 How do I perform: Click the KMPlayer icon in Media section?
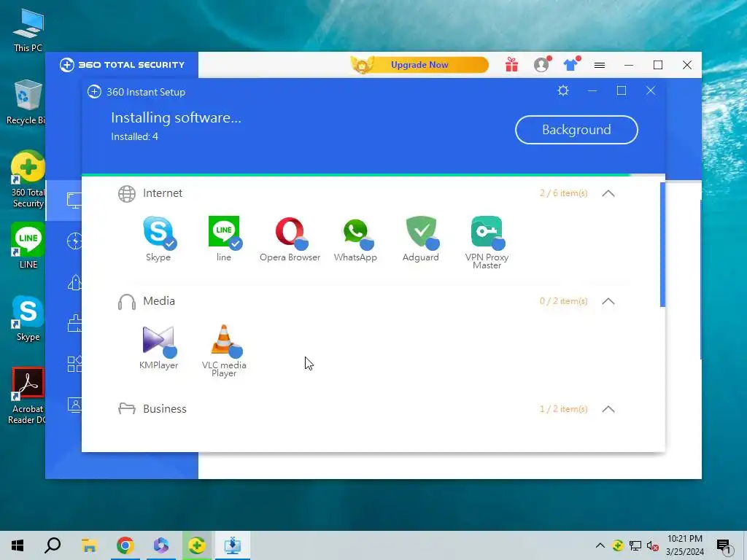coord(159,341)
